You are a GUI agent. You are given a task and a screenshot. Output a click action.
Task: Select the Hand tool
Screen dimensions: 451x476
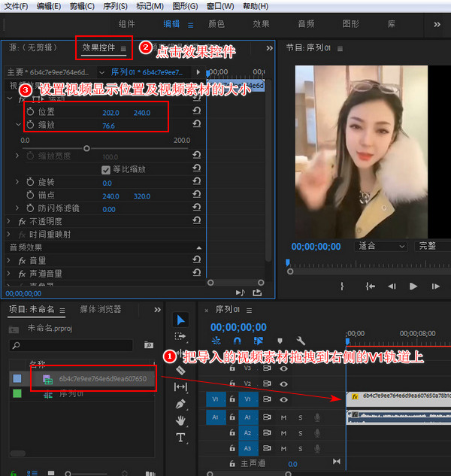tap(180, 421)
